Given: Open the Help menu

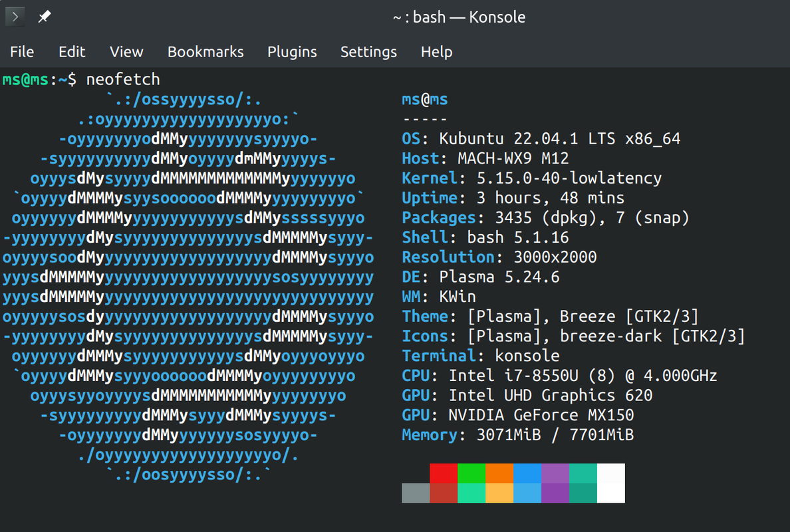Looking at the screenshot, I should pyautogui.click(x=437, y=52).
